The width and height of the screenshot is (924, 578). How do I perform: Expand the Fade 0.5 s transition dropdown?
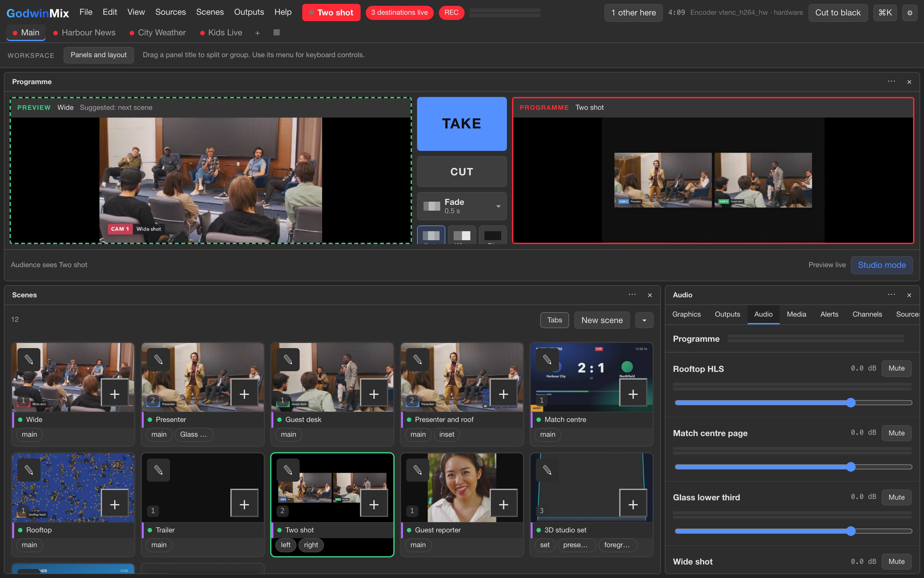pos(462,206)
